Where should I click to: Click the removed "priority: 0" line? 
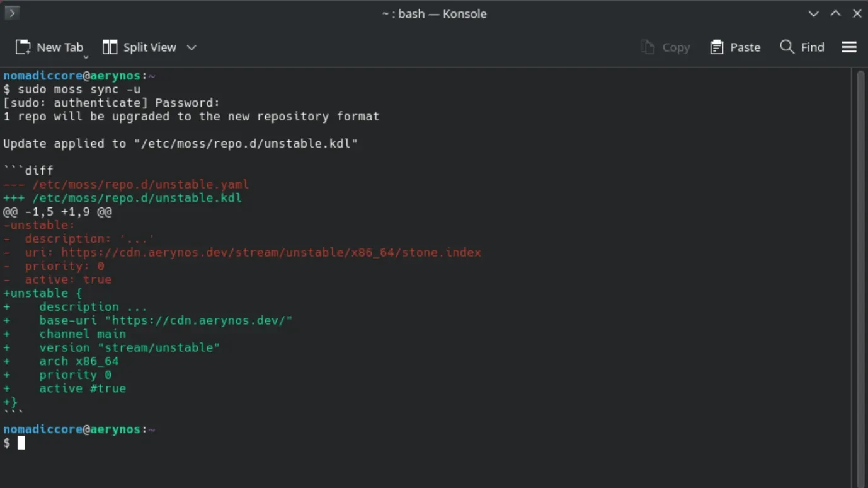(x=54, y=266)
